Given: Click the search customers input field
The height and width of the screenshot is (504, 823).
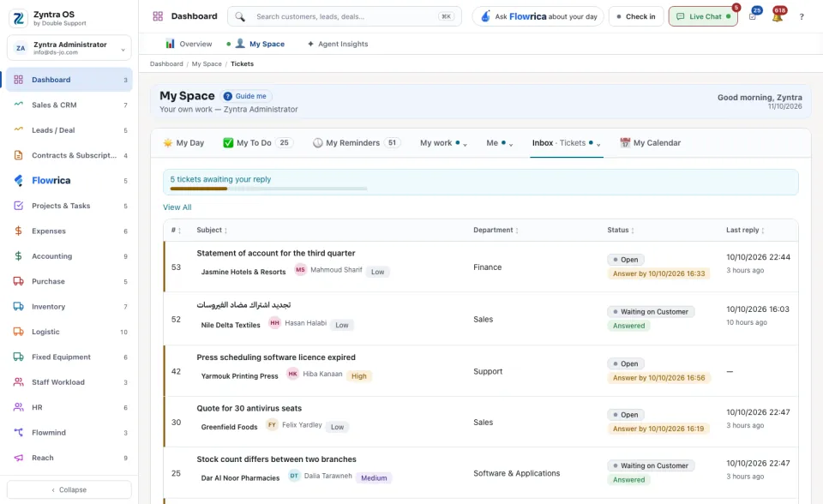Looking at the screenshot, I should (x=345, y=16).
